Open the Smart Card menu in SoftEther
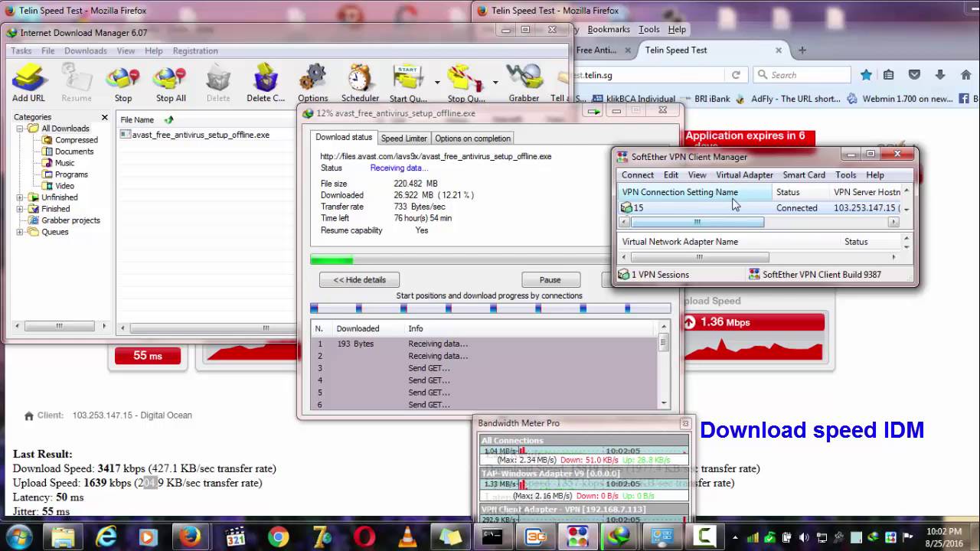980x551 pixels. (x=804, y=175)
